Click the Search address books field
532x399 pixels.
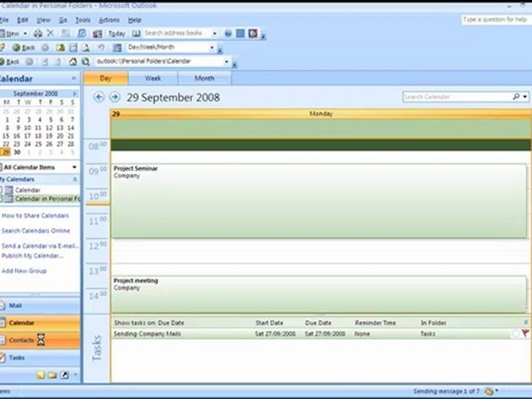pyautogui.click(x=176, y=33)
